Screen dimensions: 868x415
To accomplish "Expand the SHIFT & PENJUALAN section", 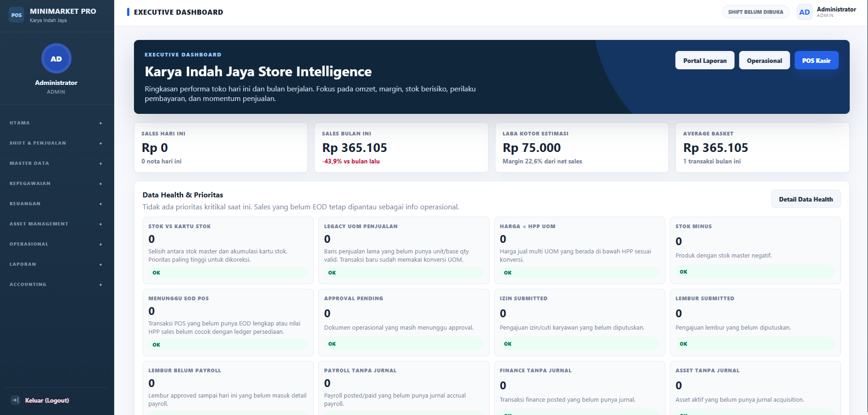I will pyautogui.click(x=56, y=143).
